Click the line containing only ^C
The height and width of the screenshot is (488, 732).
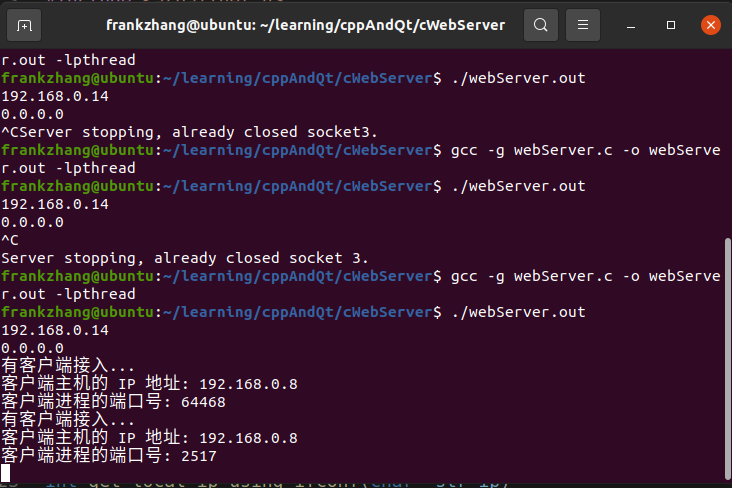pyautogui.click(x=10, y=240)
